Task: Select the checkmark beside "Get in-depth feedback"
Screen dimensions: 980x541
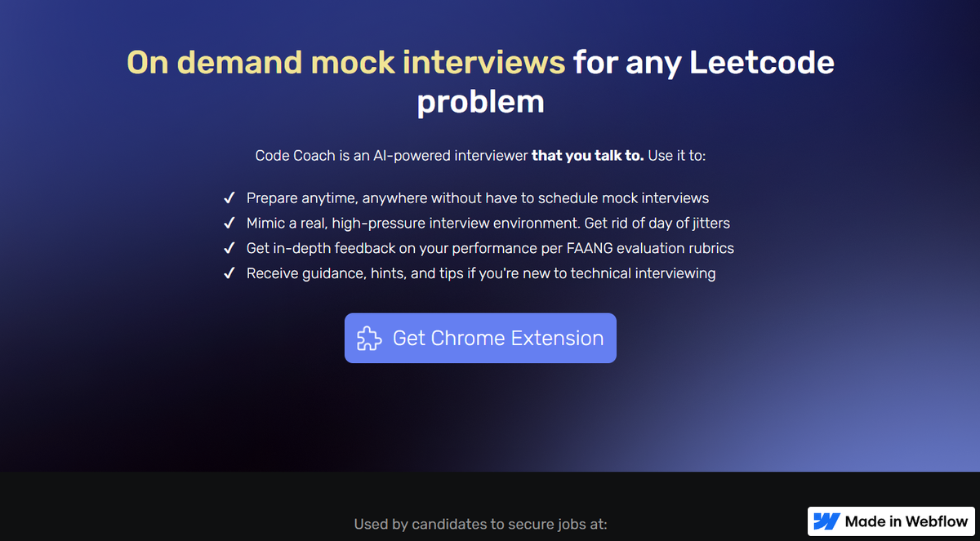Action: pos(229,248)
